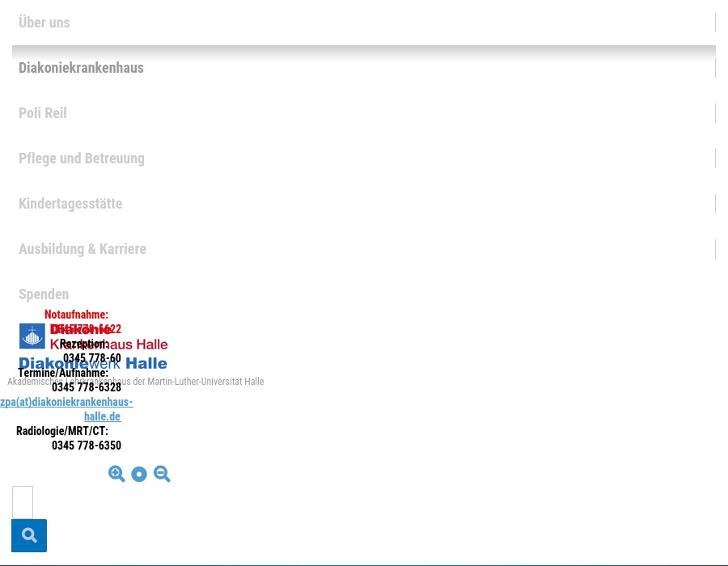Go to the Poli Reil section
The width and height of the screenshot is (728, 566).
tap(43, 113)
